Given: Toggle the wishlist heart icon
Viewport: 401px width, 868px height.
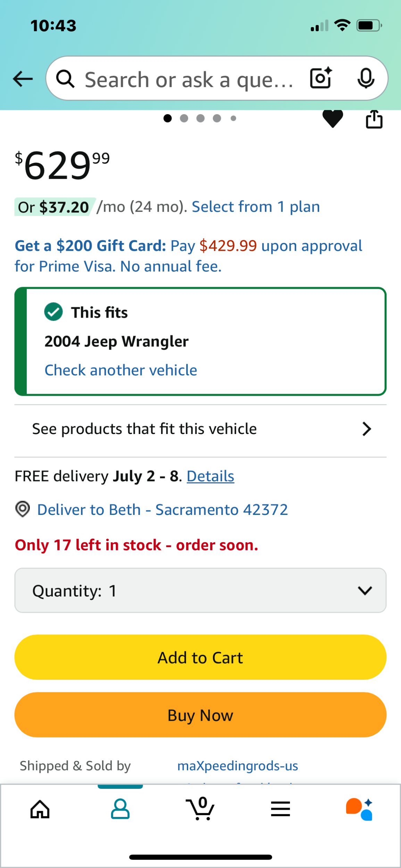Looking at the screenshot, I should coord(333,119).
